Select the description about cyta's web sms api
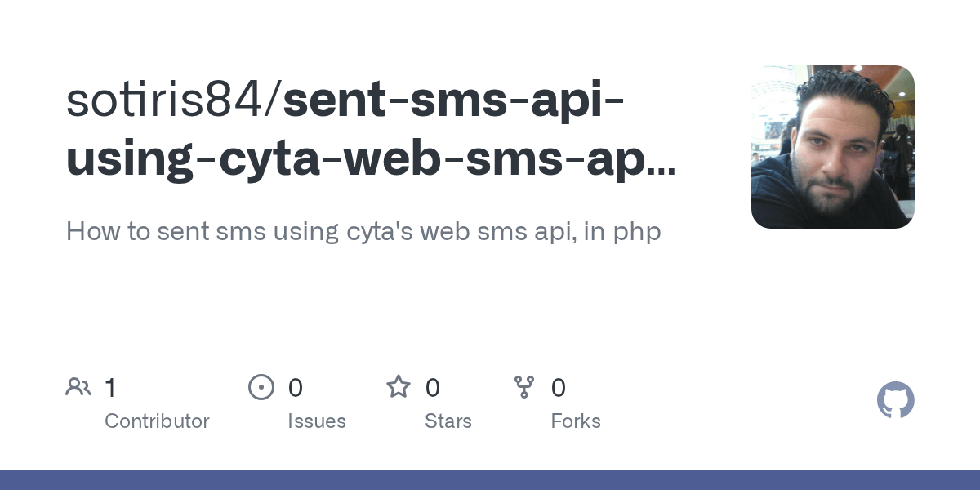The width and height of the screenshot is (980, 490). point(363,232)
